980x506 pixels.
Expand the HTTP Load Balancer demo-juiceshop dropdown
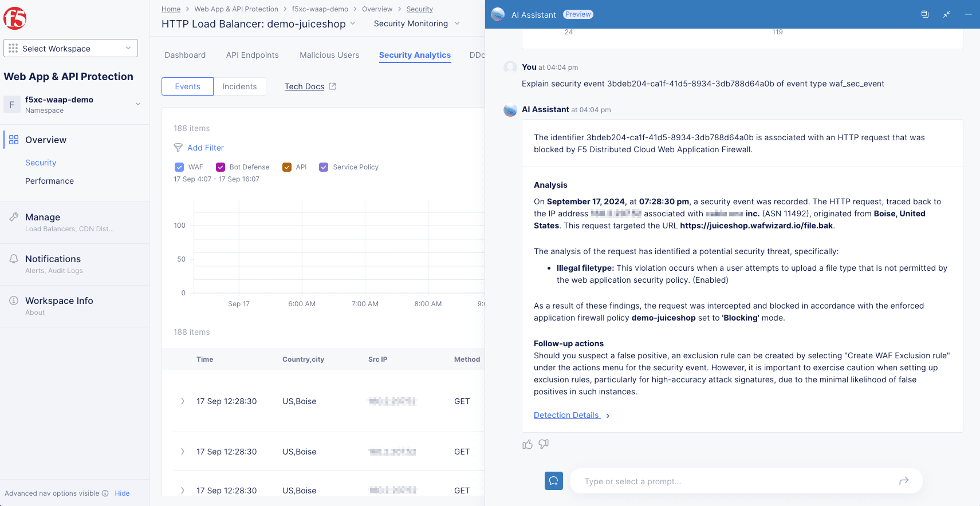click(x=353, y=23)
